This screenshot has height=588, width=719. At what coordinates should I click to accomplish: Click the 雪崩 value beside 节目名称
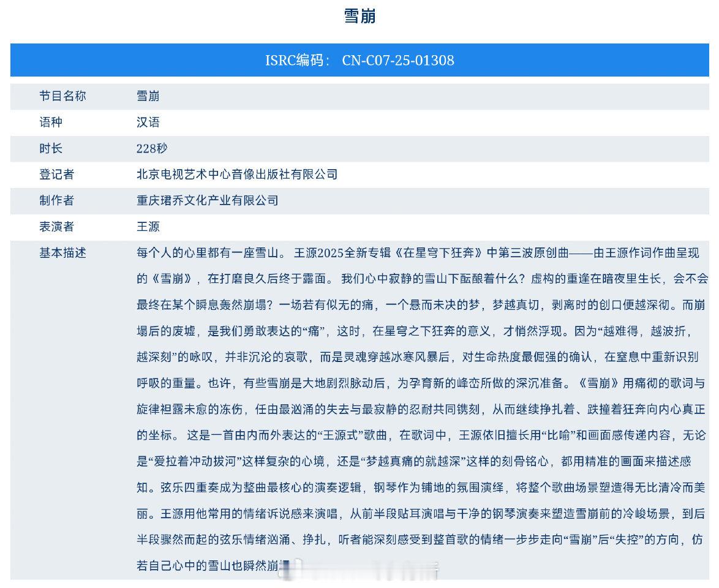[148, 96]
